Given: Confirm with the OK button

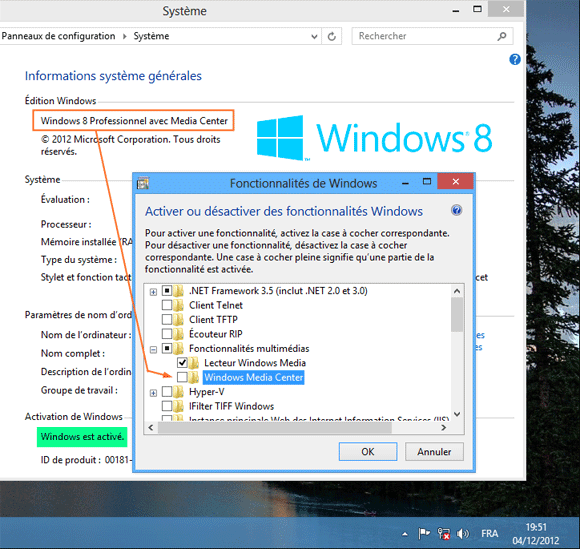Looking at the screenshot, I should (x=368, y=451).
